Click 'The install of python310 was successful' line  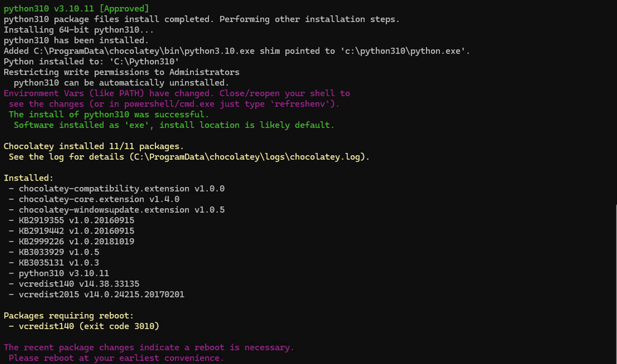point(109,115)
